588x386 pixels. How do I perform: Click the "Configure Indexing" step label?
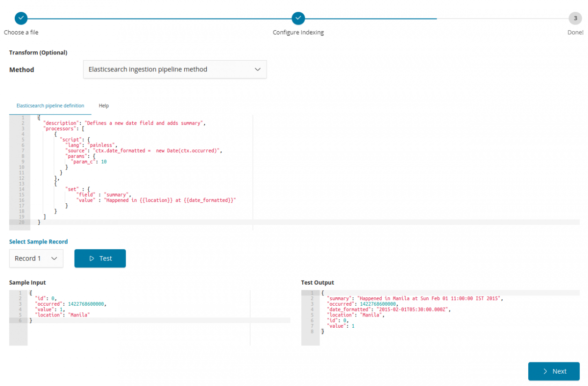pos(298,32)
